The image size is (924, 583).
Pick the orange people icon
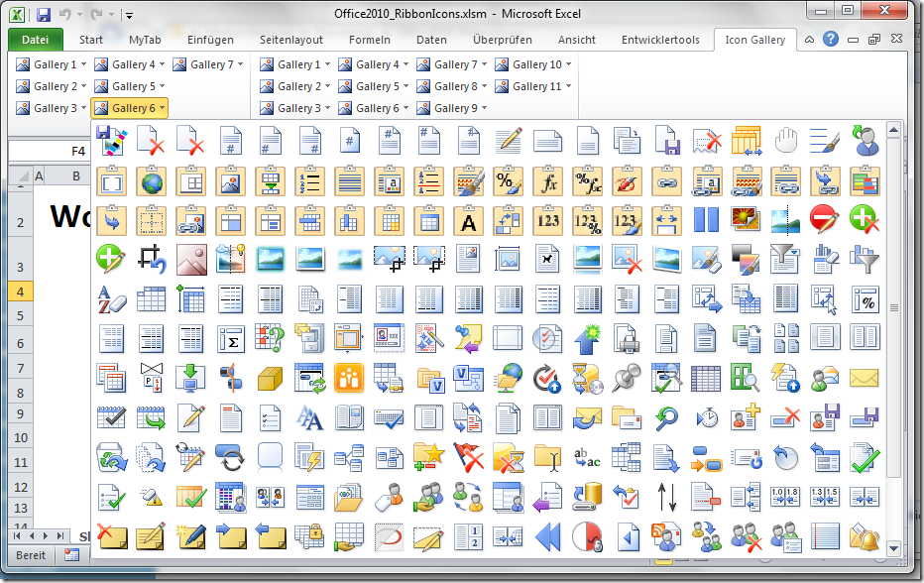pyautogui.click(x=349, y=378)
